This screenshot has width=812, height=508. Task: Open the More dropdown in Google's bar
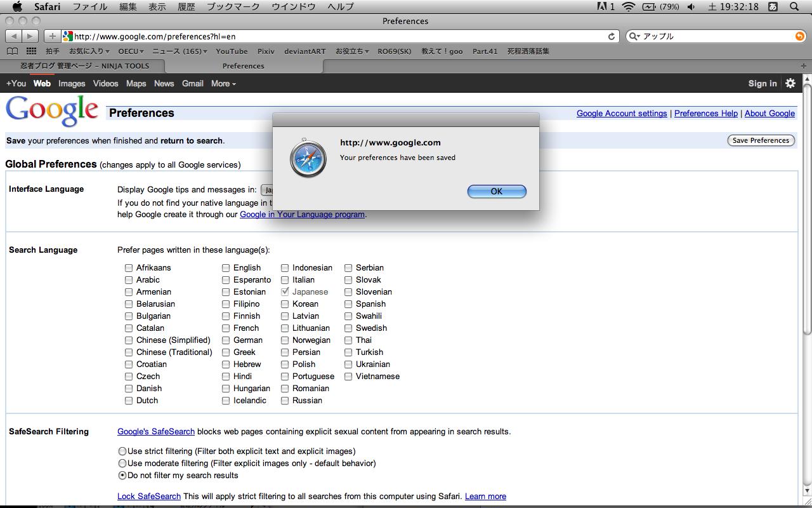(223, 84)
